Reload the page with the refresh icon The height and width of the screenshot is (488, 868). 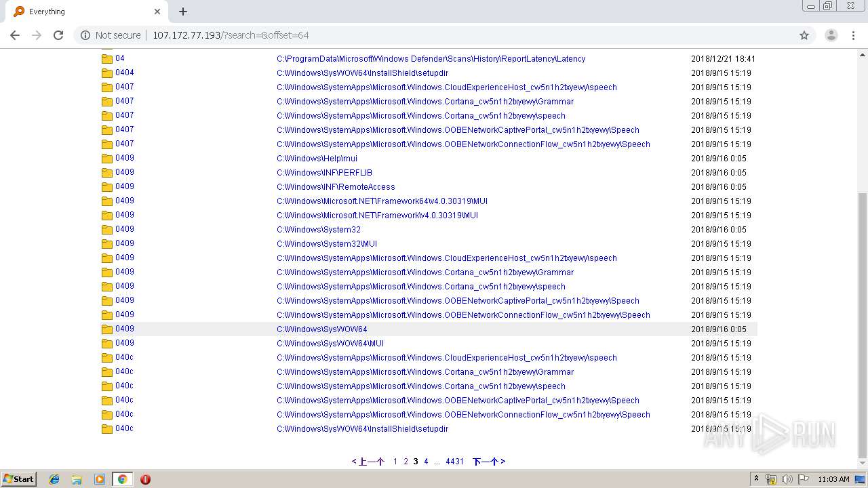[58, 35]
